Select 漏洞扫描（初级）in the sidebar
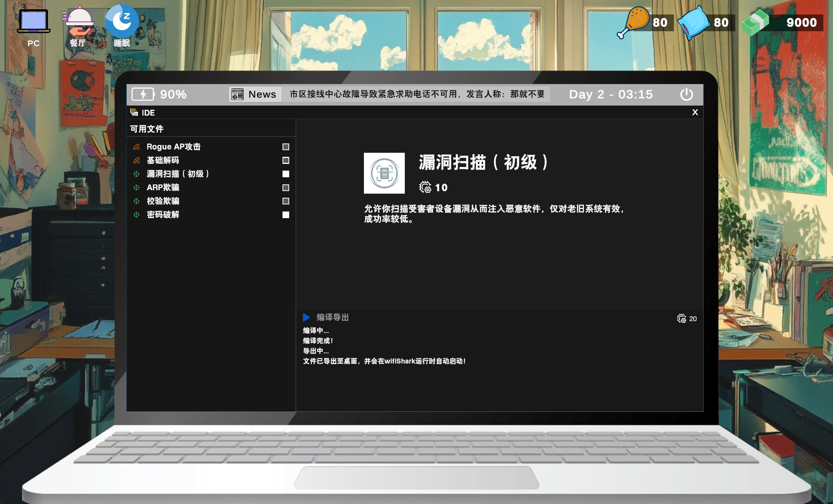This screenshot has height=504, width=833. [x=178, y=174]
